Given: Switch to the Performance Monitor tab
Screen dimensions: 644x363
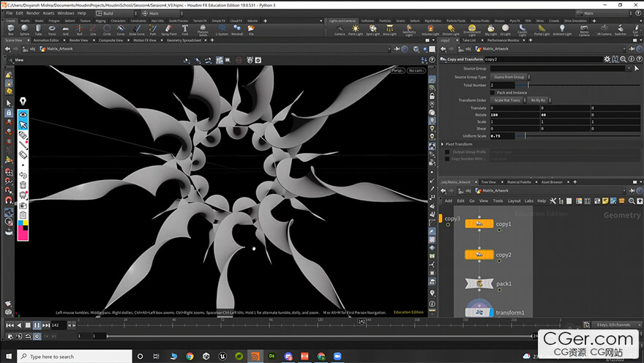Looking at the screenshot, I should (503, 40).
